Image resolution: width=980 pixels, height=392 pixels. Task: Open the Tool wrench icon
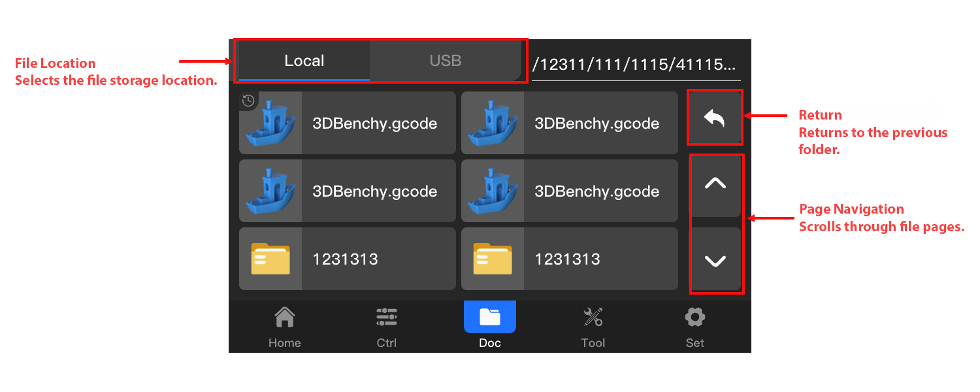point(593,318)
